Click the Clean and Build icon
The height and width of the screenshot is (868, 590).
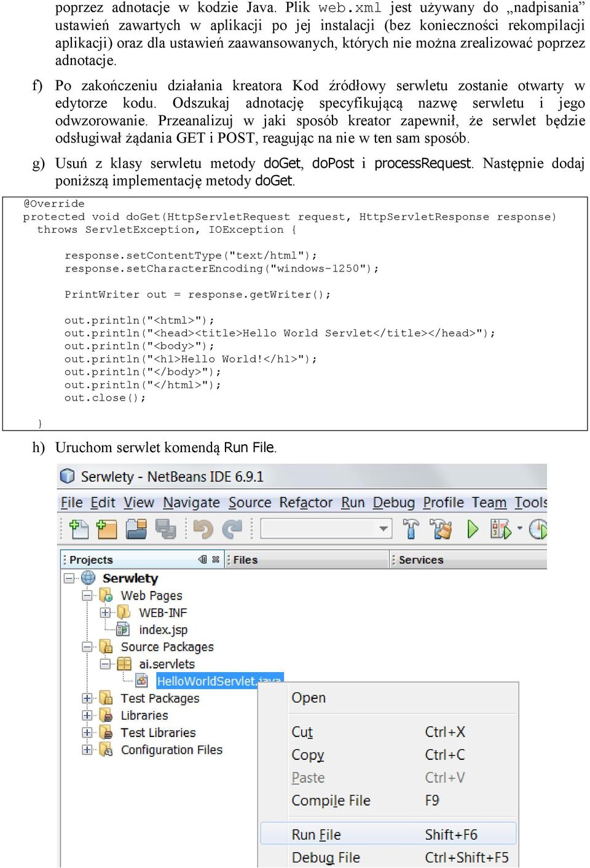[x=440, y=529]
